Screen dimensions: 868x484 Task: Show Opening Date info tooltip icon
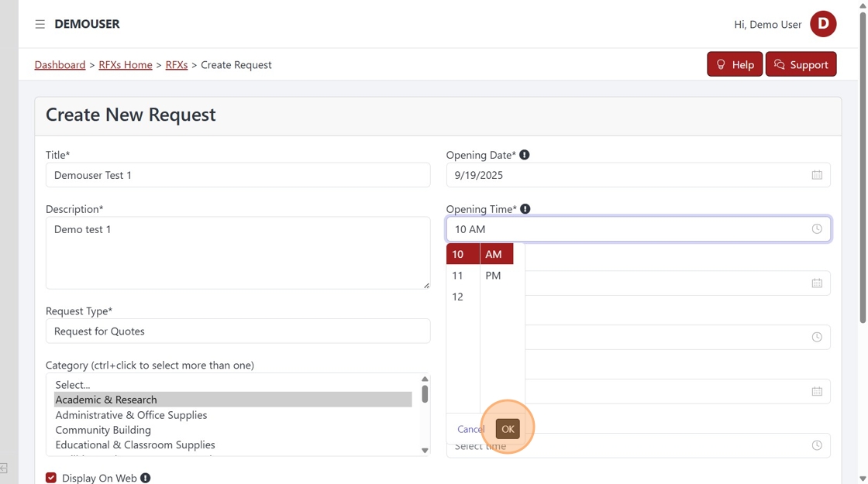click(525, 155)
